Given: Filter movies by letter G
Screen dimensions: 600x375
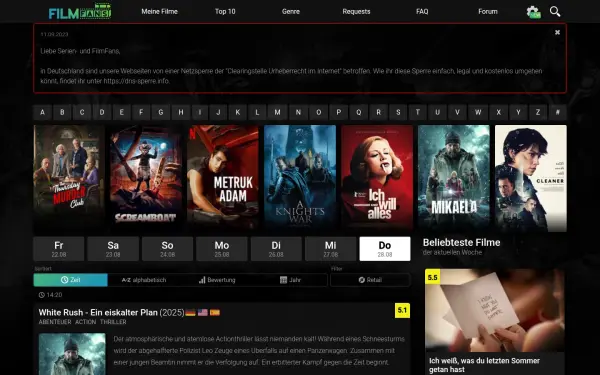Looking at the screenshot, I should 161,112.
